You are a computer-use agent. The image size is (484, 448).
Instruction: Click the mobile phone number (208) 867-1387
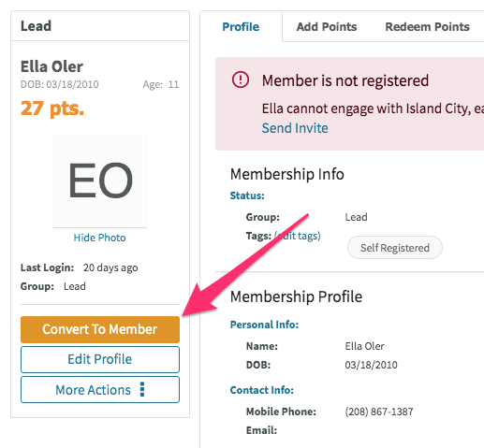coord(379,412)
